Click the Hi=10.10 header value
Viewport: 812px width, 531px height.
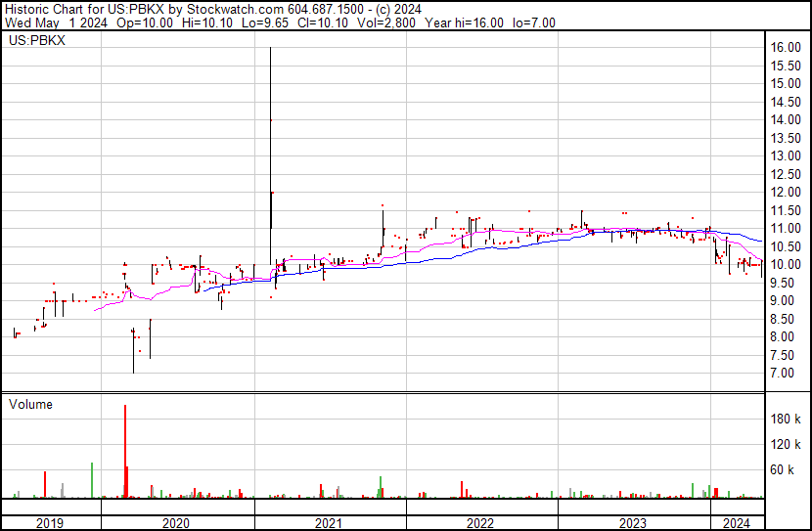[x=207, y=22]
